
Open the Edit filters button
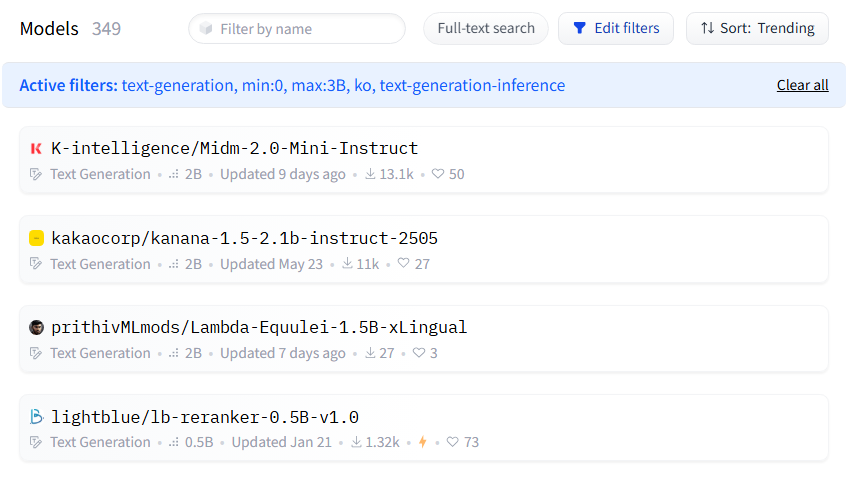(x=616, y=29)
